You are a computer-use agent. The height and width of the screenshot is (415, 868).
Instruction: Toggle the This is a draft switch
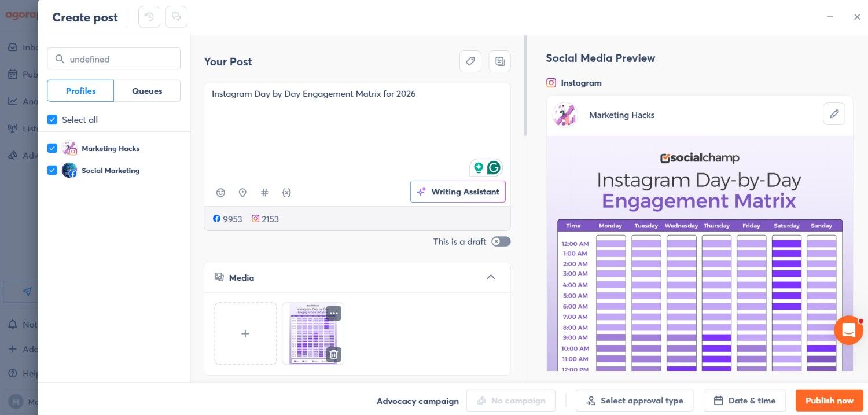(x=501, y=241)
